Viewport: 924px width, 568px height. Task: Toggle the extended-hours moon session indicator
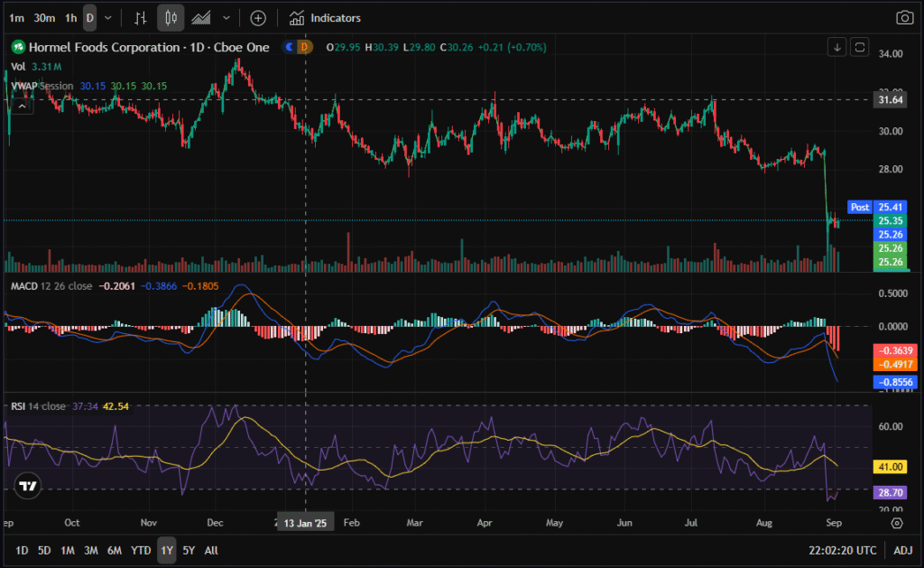tap(290, 47)
